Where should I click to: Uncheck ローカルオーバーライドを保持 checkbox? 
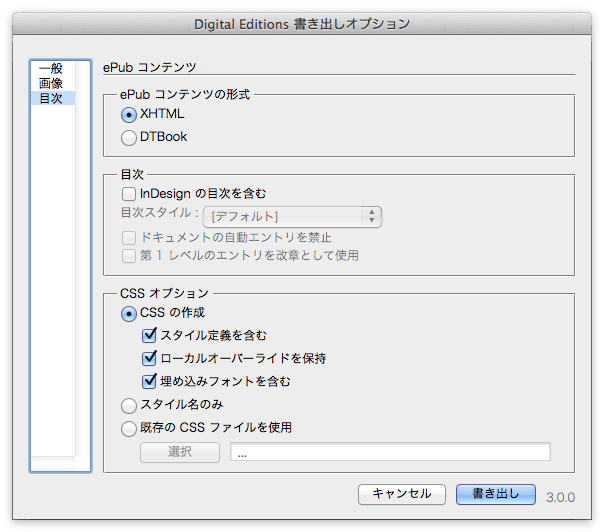(x=149, y=358)
